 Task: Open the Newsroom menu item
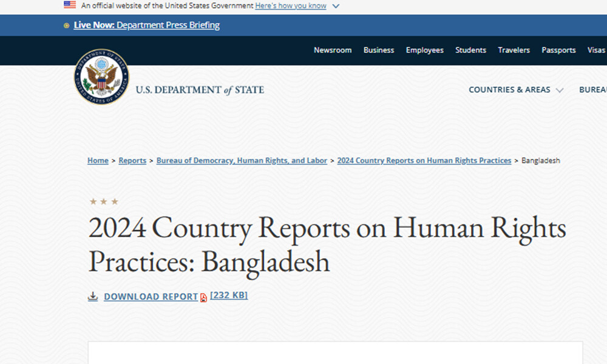click(x=333, y=50)
